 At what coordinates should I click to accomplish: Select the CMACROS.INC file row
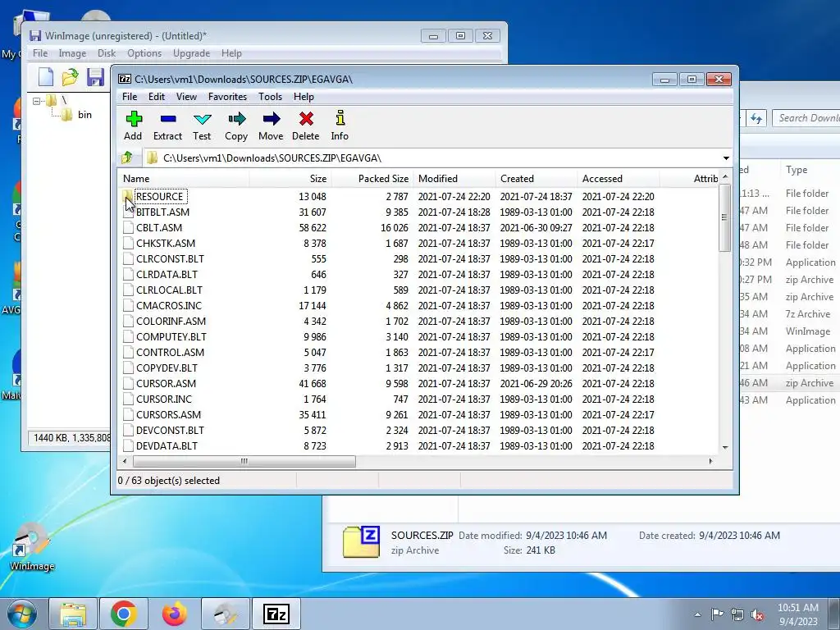(x=418, y=305)
